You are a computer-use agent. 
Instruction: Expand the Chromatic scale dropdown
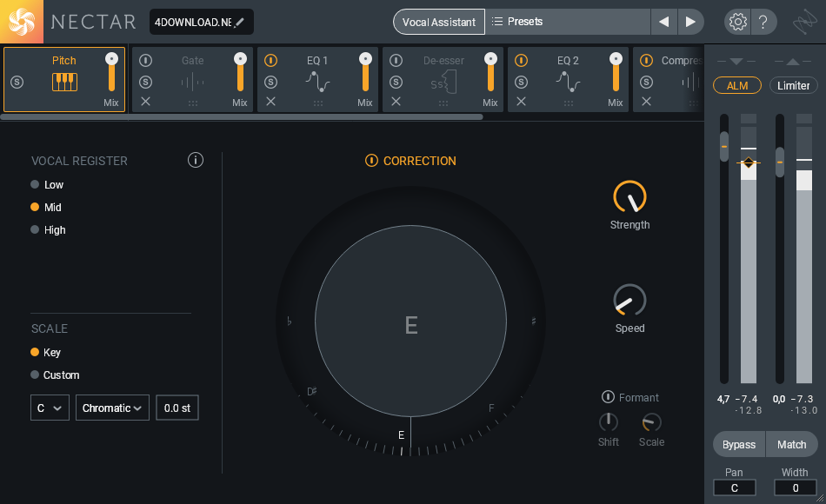pyautogui.click(x=112, y=408)
